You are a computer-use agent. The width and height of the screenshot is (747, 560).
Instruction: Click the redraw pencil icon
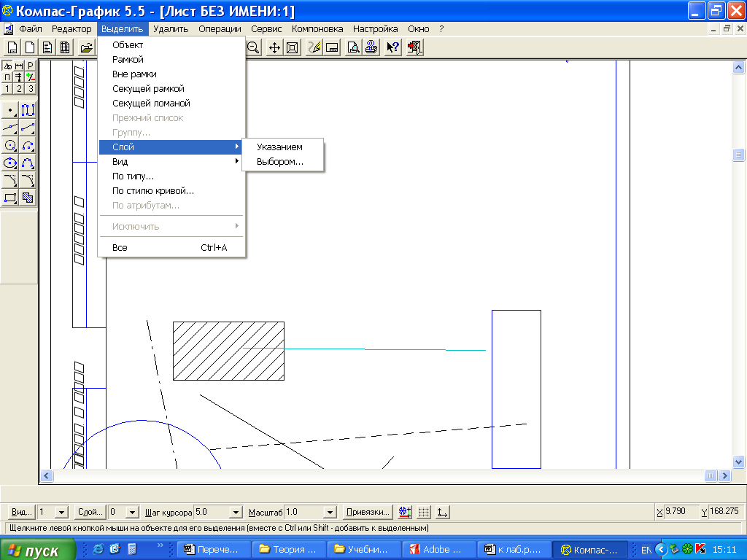(x=314, y=47)
